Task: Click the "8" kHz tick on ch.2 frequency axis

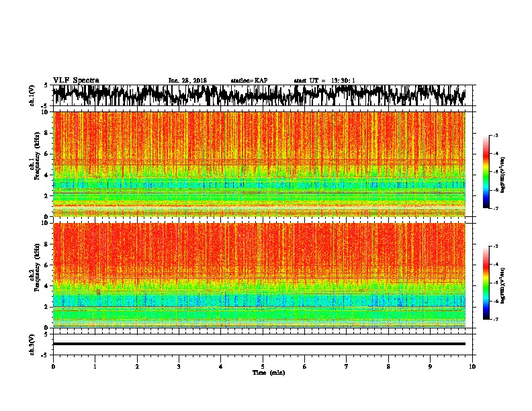Action: (x=48, y=244)
